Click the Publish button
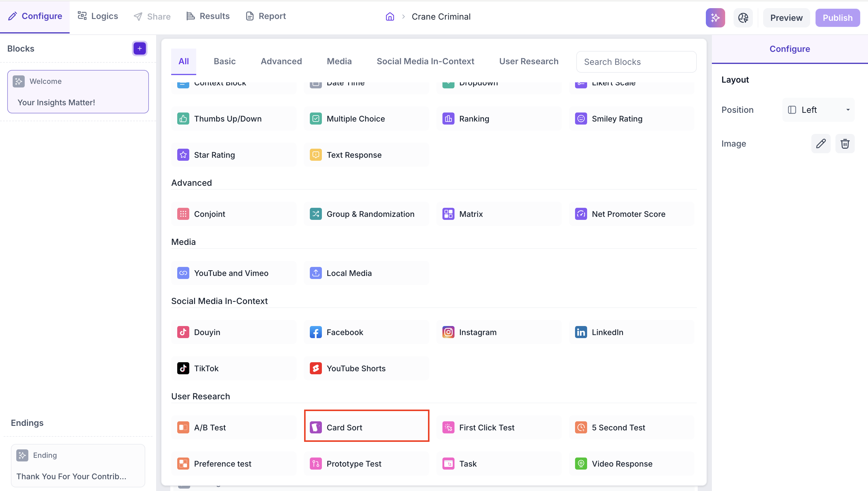This screenshot has width=868, height=491. pyautogui.click(x=837, y=17)
